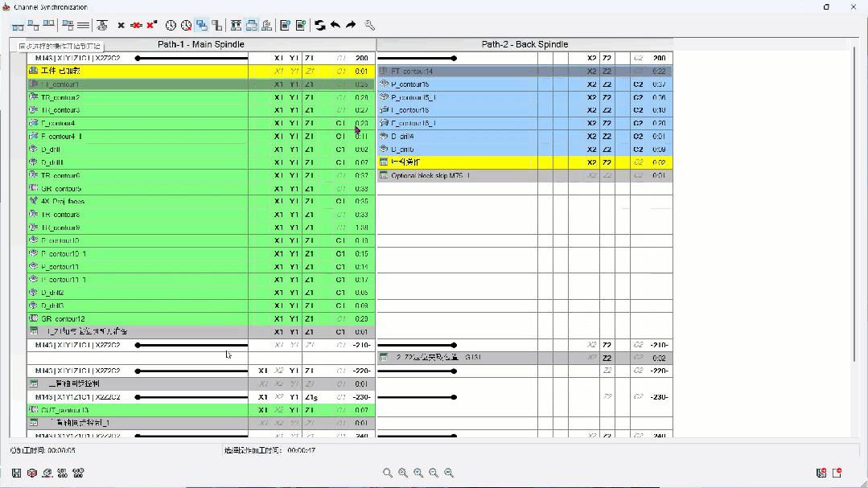Screen dimensions: 868x488
Task: Click the circular arrows refresh icon
Action: coord(319,25)
